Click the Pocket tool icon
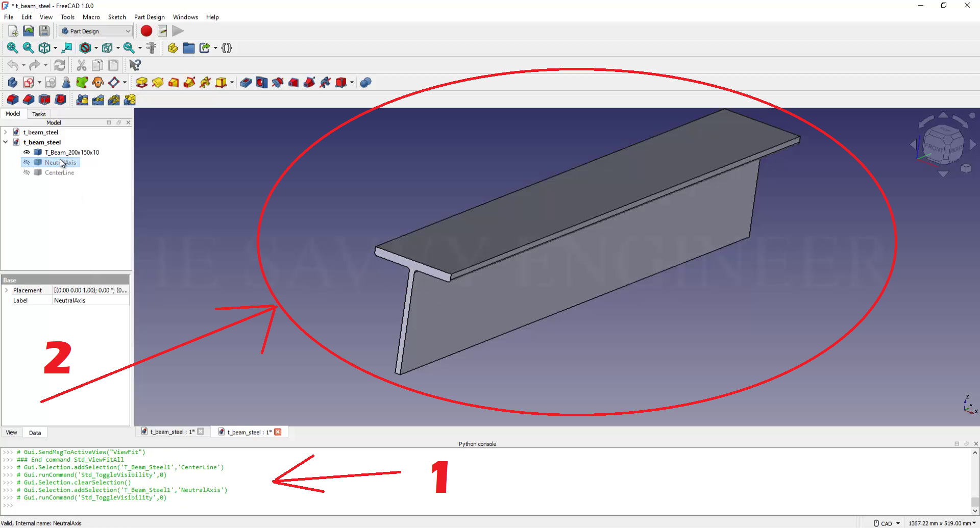Viewport: 980px width, 528px height. click(246, 83)
